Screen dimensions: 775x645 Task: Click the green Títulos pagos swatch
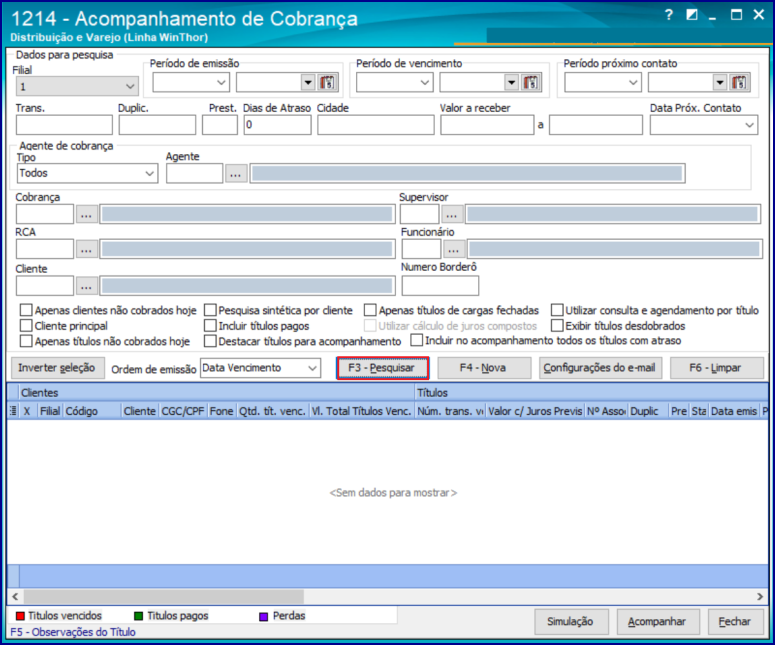coord(138,616)
